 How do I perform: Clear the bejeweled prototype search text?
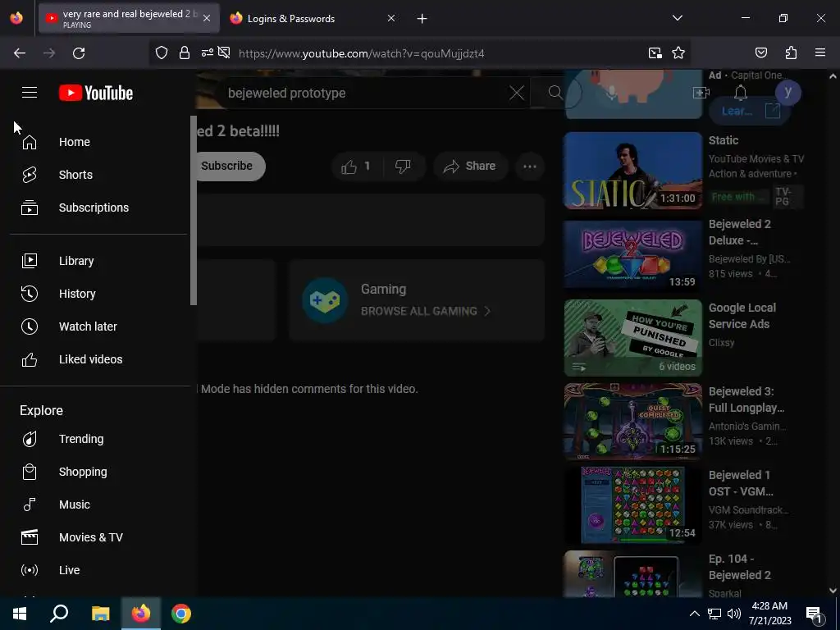point(517,93)
